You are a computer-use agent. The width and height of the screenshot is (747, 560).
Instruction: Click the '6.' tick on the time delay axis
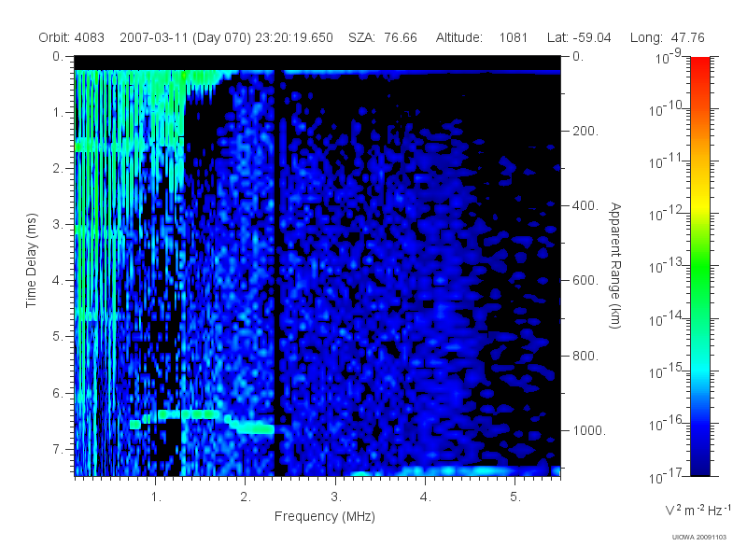(x=58, y=393)
